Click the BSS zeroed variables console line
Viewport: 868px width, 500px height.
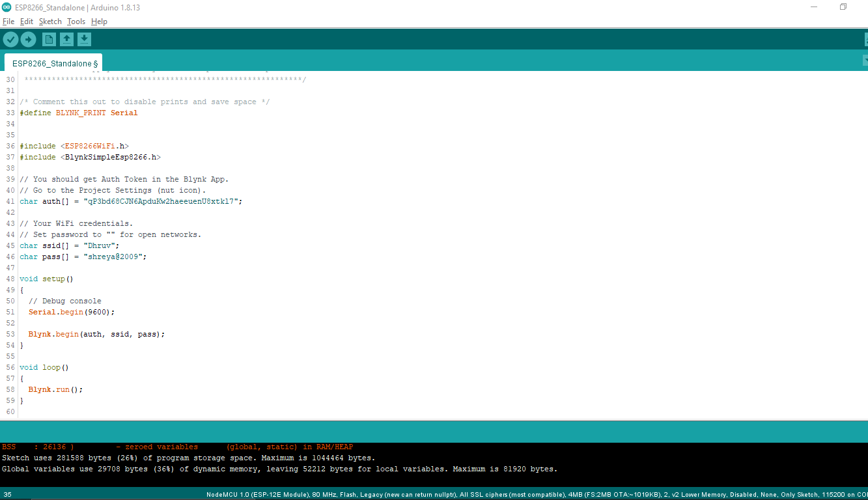(x=178, y=447)
